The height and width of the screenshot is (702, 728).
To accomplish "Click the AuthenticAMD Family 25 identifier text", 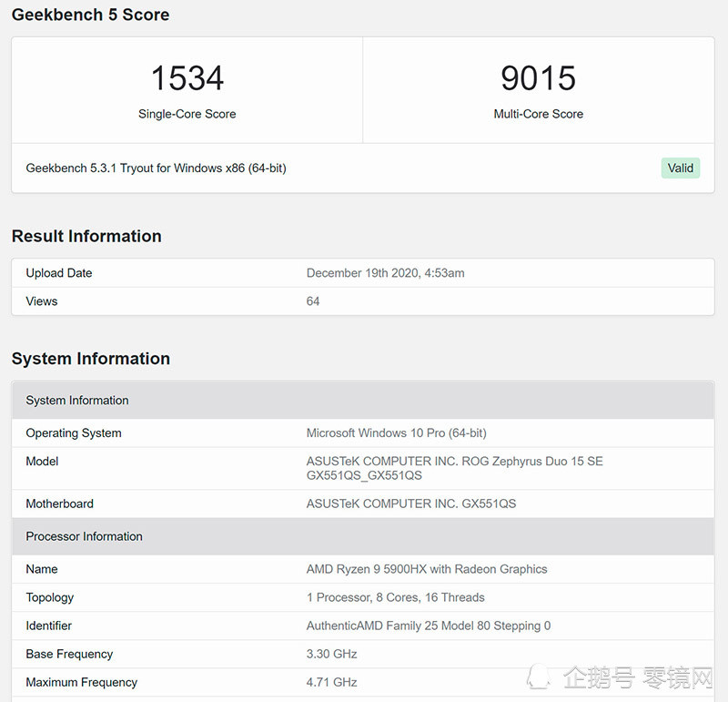I will (x=429, y=626).
